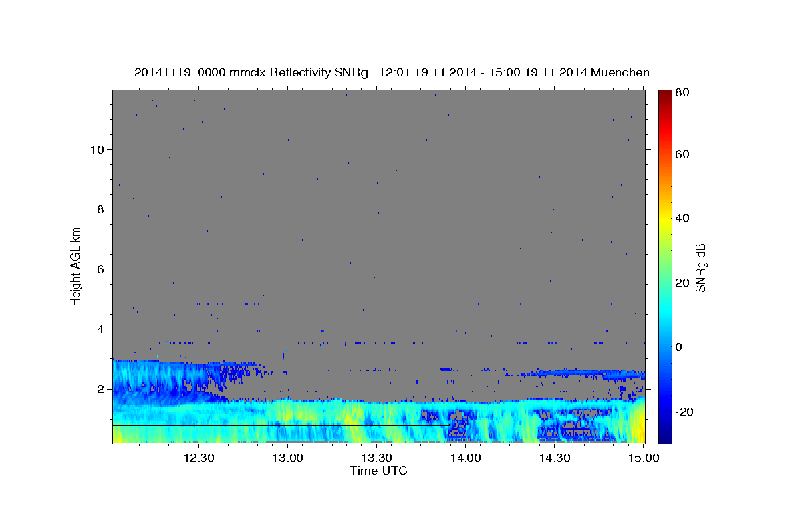Click the height tick label 10

tap(97, 149)
